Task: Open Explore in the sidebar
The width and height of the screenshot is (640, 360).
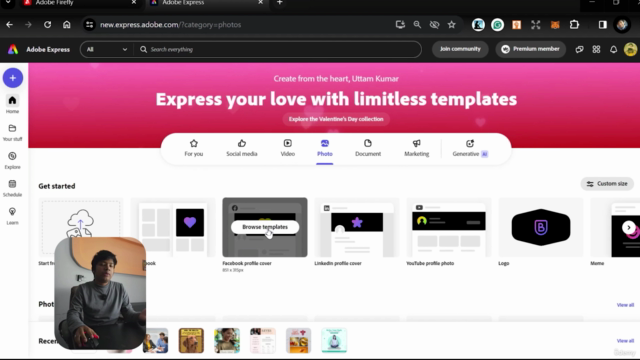Action: 12,160
